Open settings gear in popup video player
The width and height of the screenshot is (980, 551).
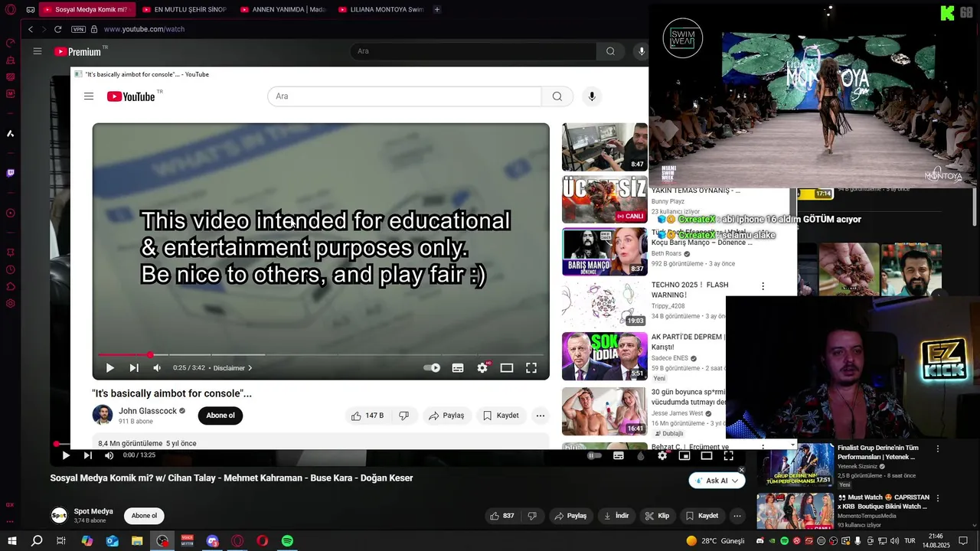pyautogui.click(x=482, y=368)
